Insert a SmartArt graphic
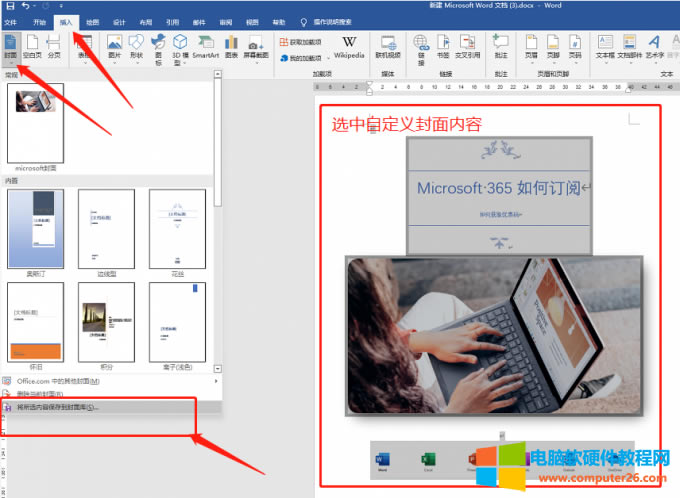680x498 pixels. coord(206,49)
